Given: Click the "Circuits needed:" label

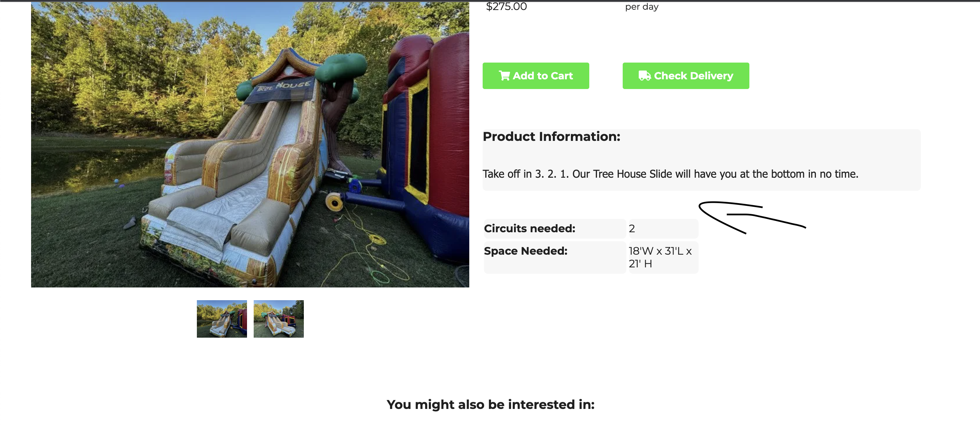Looking at the screenshot, I should pyautogui.click(x=529, y=229).
